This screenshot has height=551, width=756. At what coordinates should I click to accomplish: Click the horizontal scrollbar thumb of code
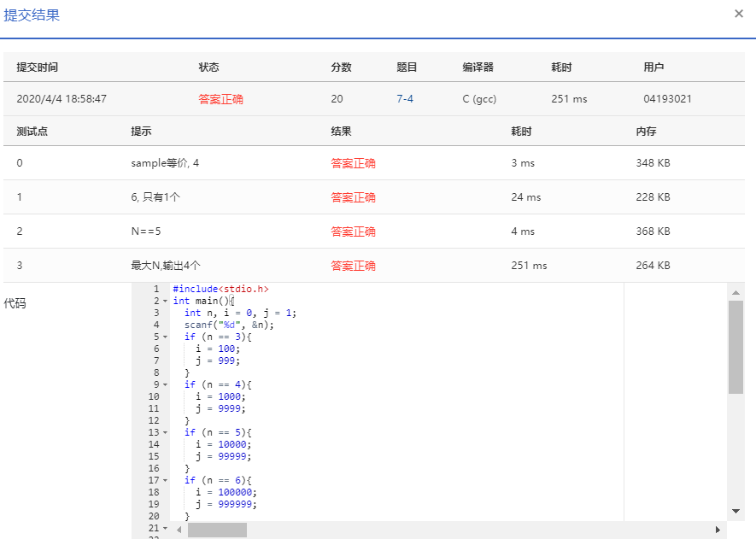pos(217,530)
